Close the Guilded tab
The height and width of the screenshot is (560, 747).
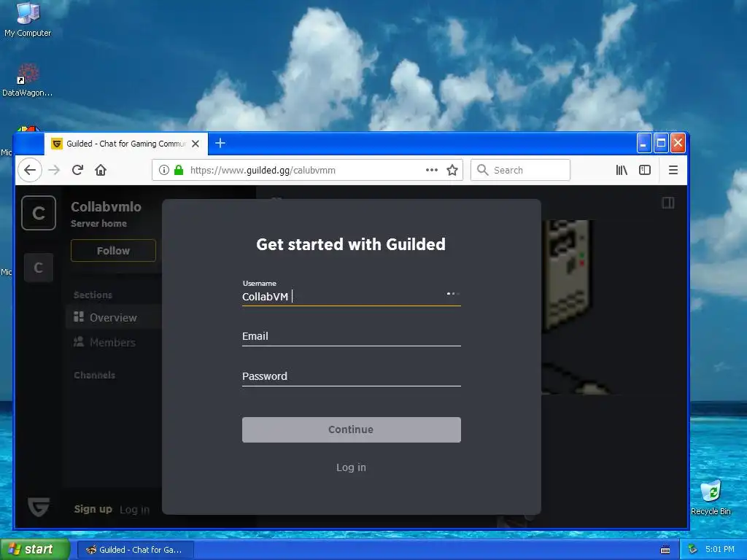[196, 144]
